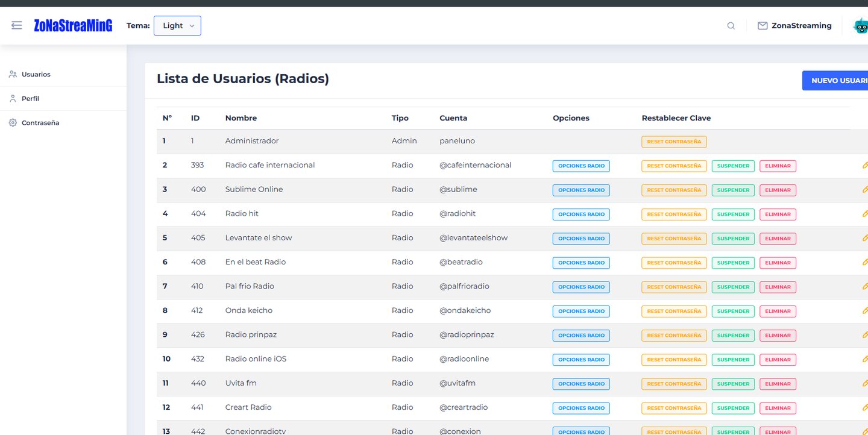Open Contraseña menu entry

[x=40, y=123]
